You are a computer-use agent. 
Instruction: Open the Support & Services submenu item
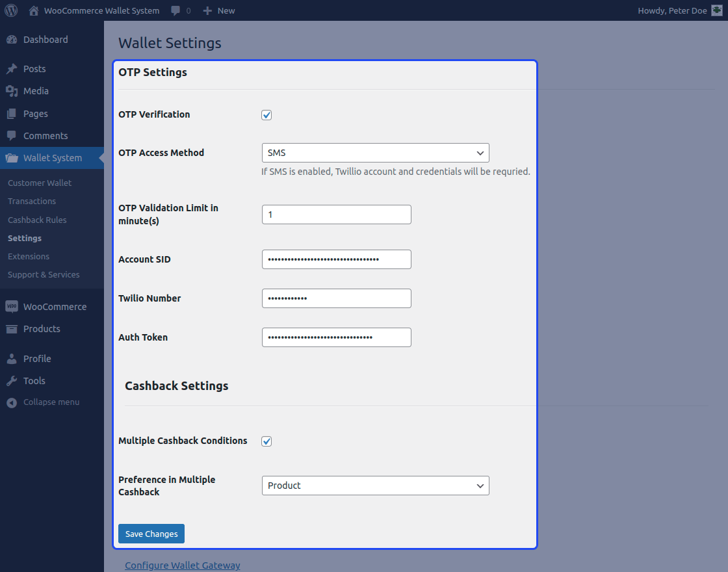point(44,274)
